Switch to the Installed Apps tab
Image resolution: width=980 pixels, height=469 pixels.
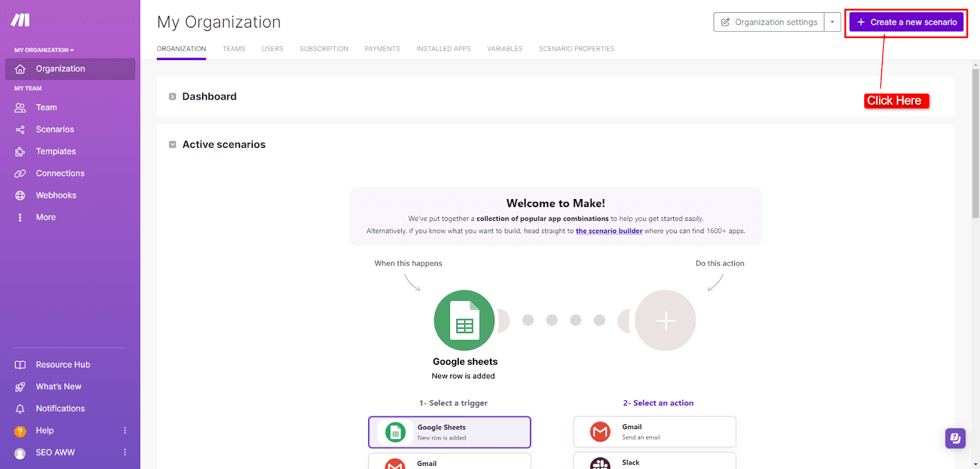(443, 49)
